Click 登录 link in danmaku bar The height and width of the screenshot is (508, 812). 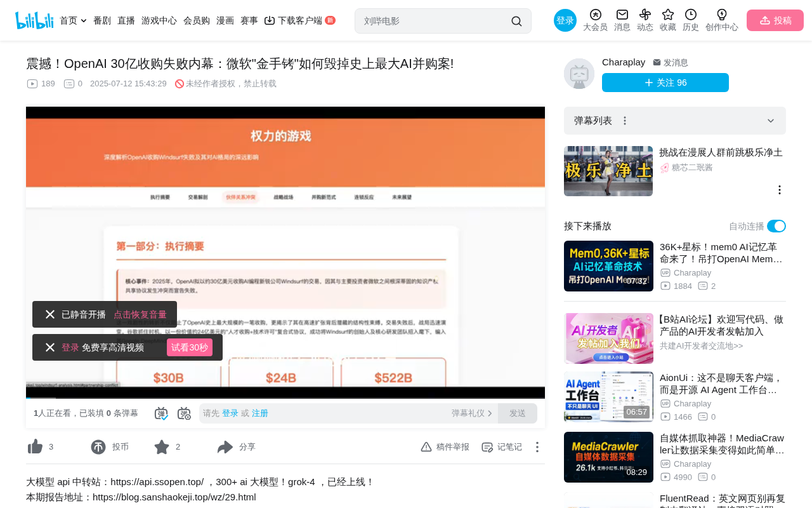[x=230, y=413]
